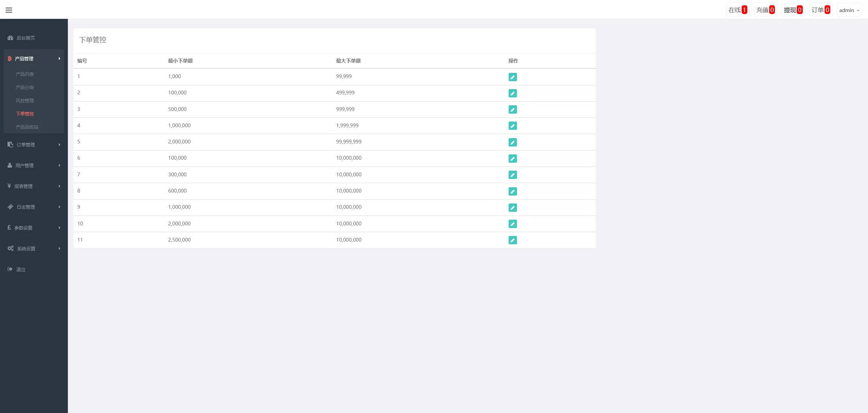This screenshot has width=868, height=413.
Task: Open the admin user dropdown
Action: [849, 10]
